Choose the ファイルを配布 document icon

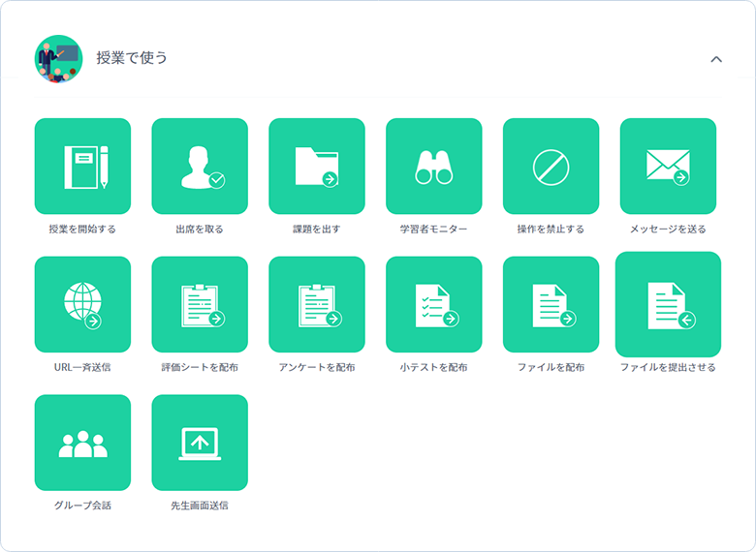551,304
